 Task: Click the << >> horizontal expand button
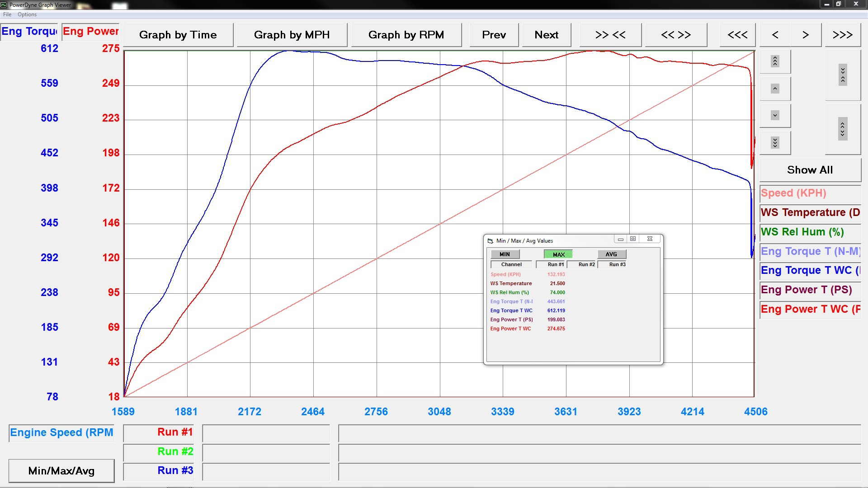click(x=676, y=35)
